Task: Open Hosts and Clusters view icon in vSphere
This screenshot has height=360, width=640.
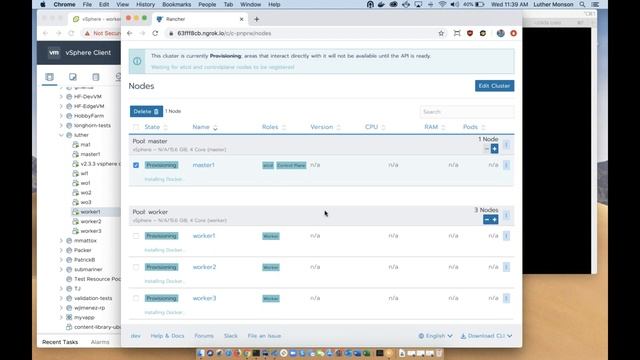Action: click(x=49, y=77)
